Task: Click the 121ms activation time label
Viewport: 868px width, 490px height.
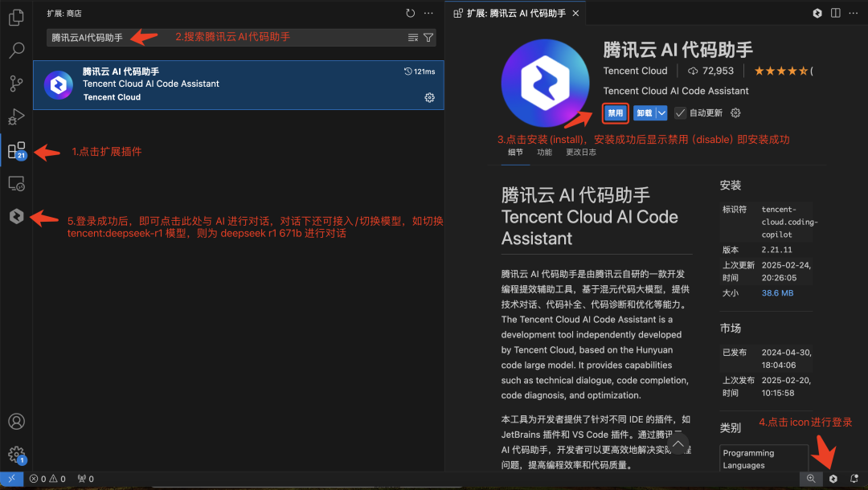Action: (420, 71)
